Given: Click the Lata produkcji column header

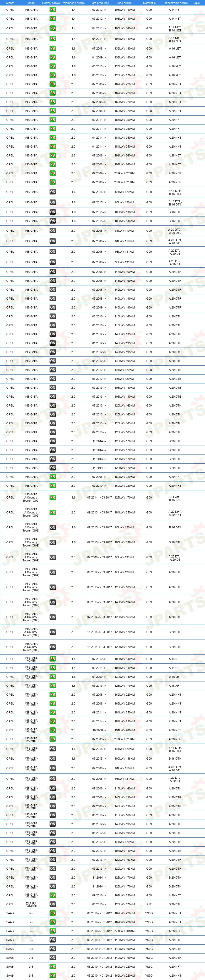Looking at the screenshot, I should pyautogui.click(x=99, y=3).
